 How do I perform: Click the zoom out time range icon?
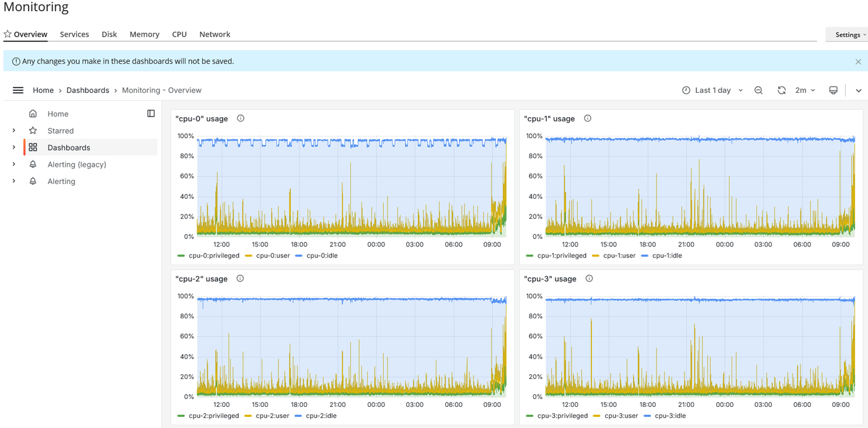click(758, 90)
